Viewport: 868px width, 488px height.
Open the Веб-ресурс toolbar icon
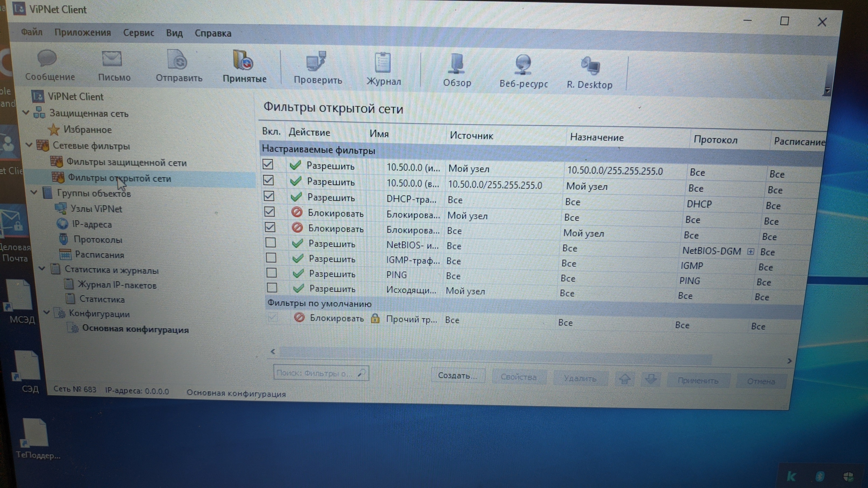click(x=523, y=65)
